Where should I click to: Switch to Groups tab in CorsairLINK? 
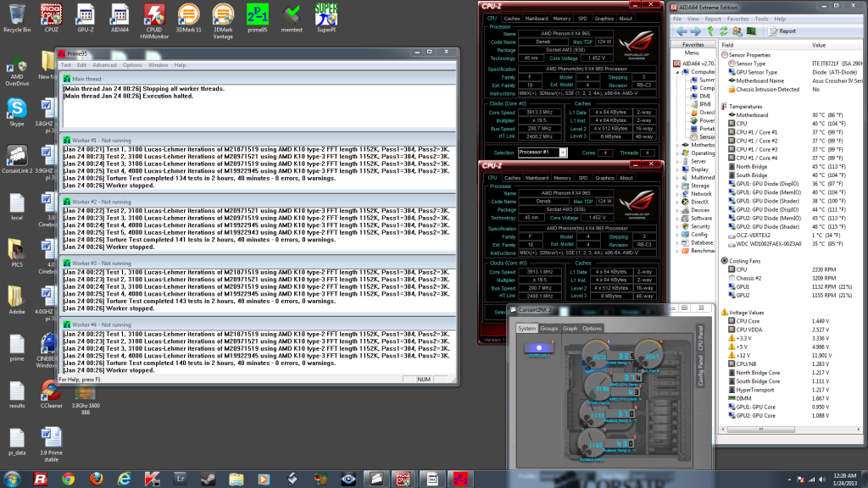click(x=549, y=329)
